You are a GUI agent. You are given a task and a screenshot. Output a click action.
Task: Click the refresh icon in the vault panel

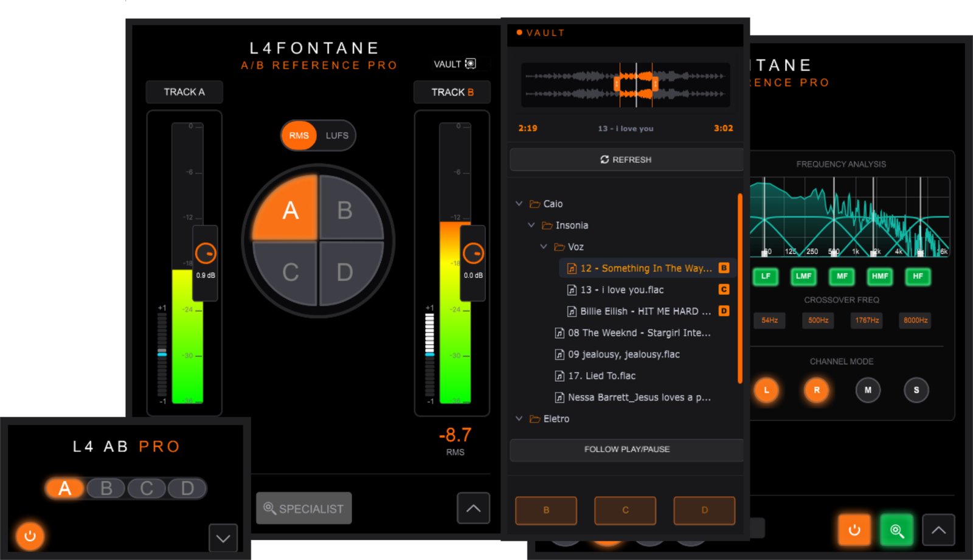pos(604,159)
